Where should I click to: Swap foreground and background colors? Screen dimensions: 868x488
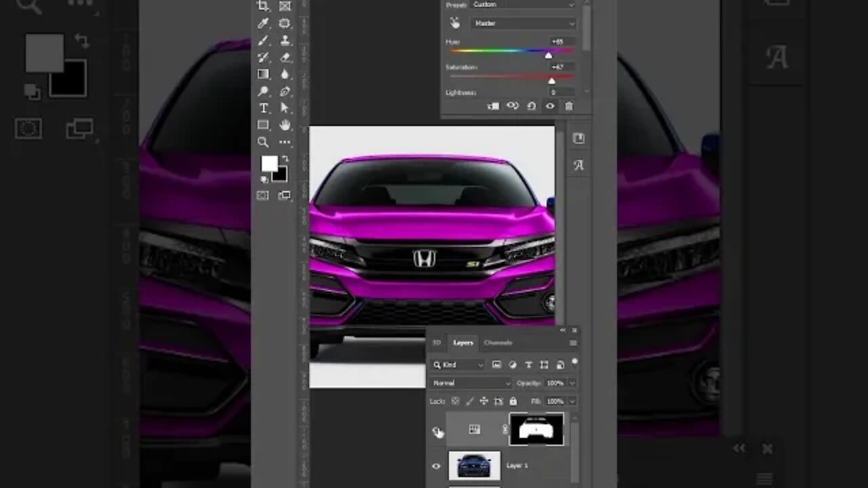pos(285,159)
